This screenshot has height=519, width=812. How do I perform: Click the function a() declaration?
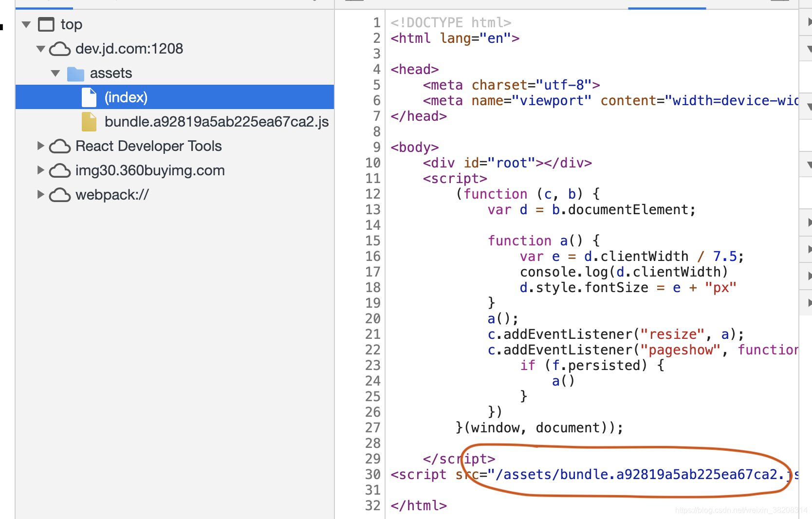(x=544, y=241)
